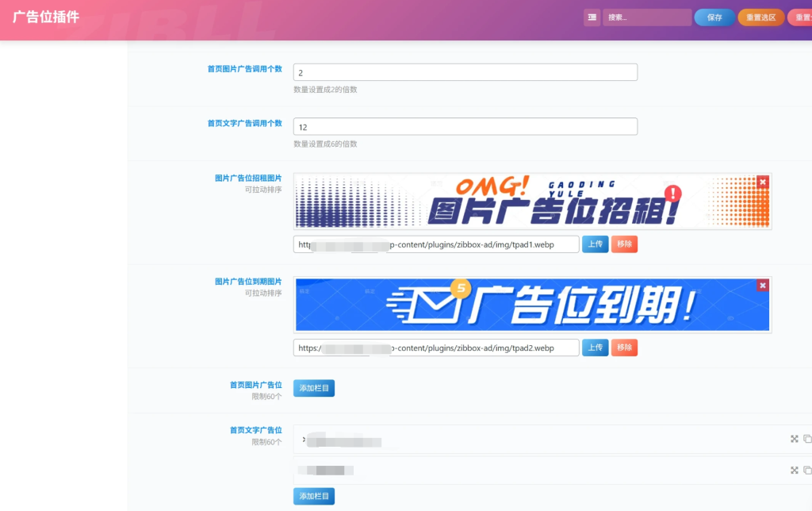Viewport: 812px width, 511px height.
Task: Click the move handle icon on first text ad row
Action: [794, 439]
